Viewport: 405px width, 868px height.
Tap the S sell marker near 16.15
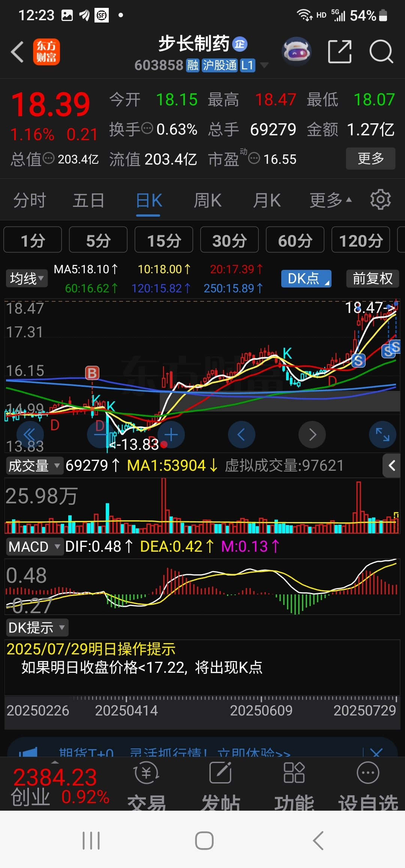(358, 361)
